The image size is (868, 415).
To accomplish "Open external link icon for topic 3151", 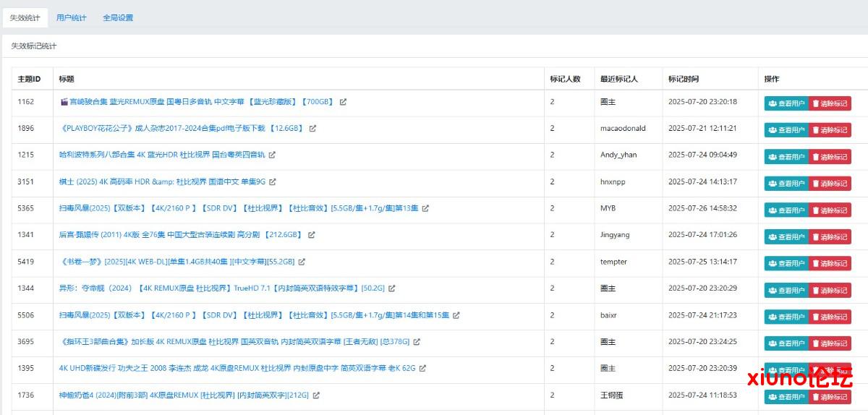I will [x=273, y=182].
